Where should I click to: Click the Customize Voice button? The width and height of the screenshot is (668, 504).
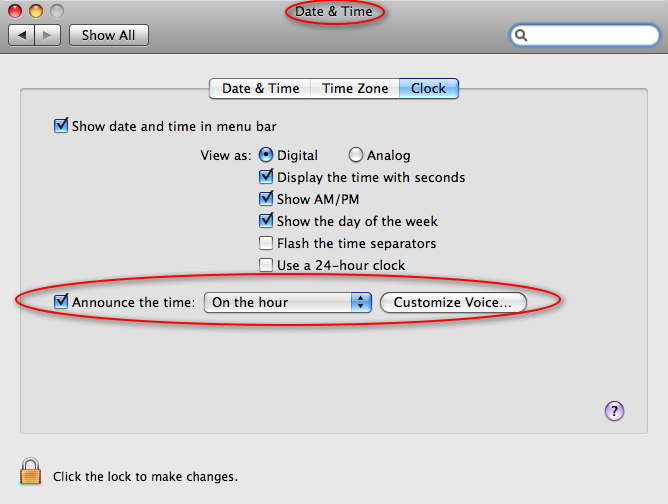point(453,302)
